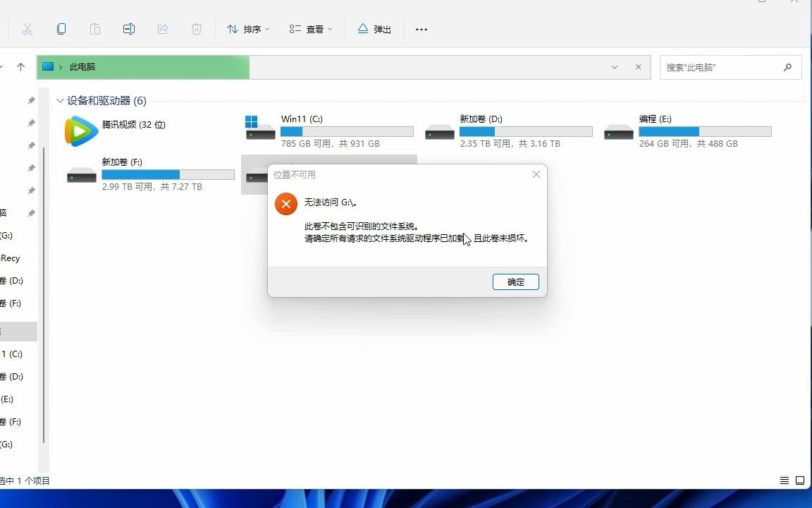Collapse the 设备和驱动器 (6) section
The height and width of the screenshot is (508, 812).
[61, 100]
